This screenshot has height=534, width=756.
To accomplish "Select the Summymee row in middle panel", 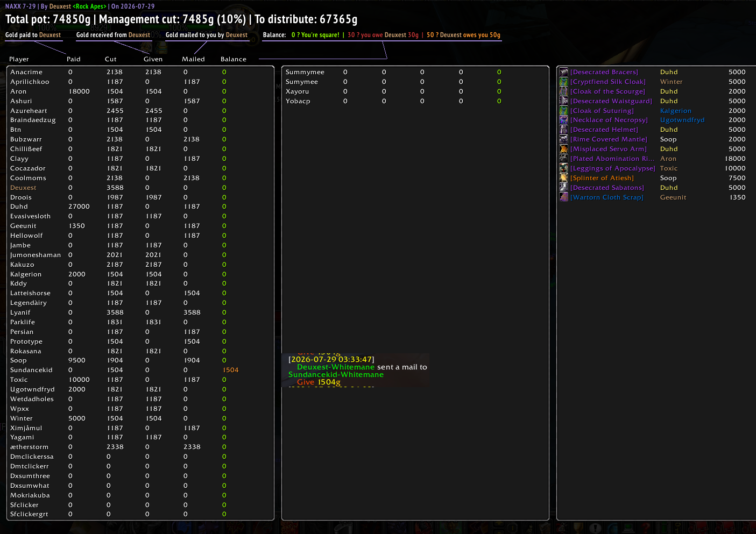I will (415, 72).
